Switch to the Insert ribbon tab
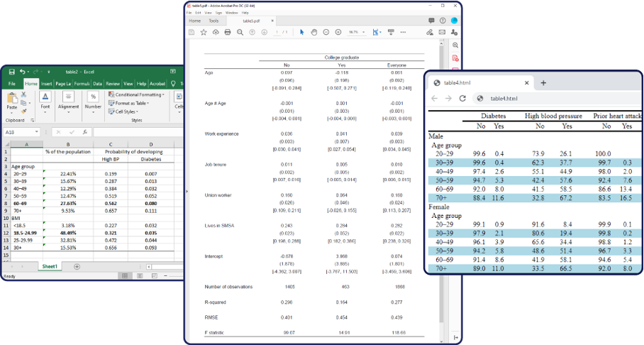This screenshot has height=345, width=644. pyautogui.click(x=47, y=84)
